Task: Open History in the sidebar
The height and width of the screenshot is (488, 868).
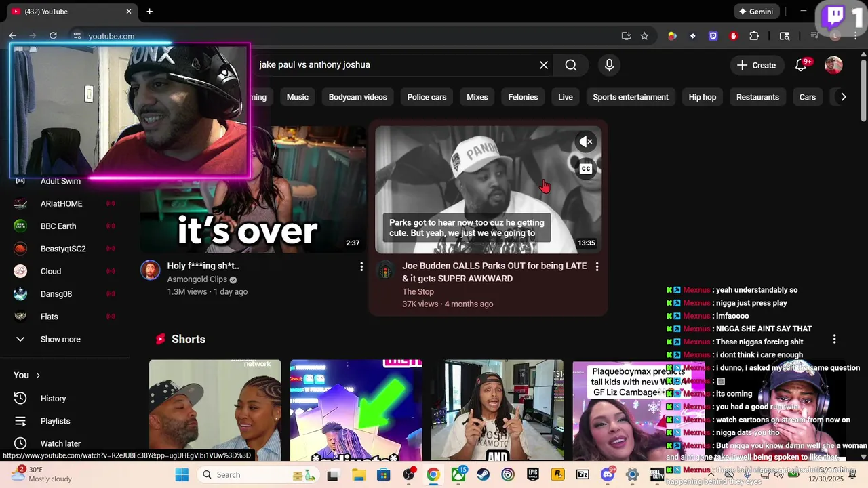Action: (64, 399)
